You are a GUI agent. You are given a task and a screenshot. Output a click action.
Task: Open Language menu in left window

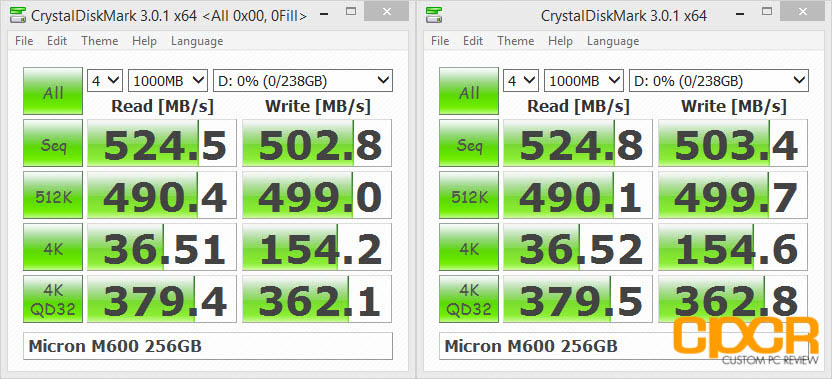(197, 41)
